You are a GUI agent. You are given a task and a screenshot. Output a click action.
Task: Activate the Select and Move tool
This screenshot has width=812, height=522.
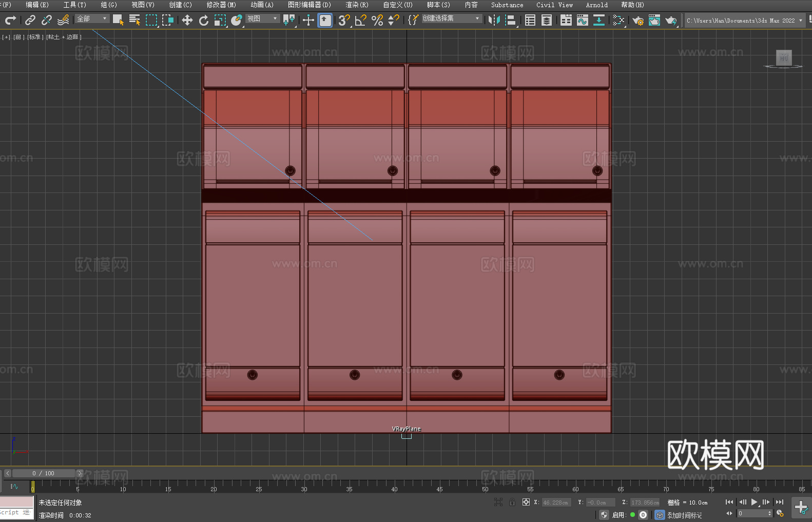pyautogui.click(x=187, y=20)
